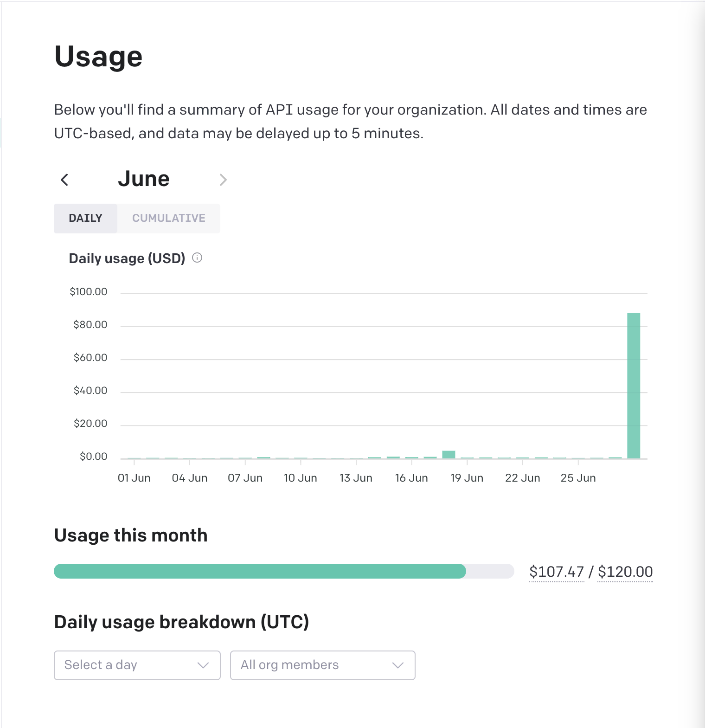Go to previous month with left chevron
This screenshot has height=728, width=705.
(65, 180)
